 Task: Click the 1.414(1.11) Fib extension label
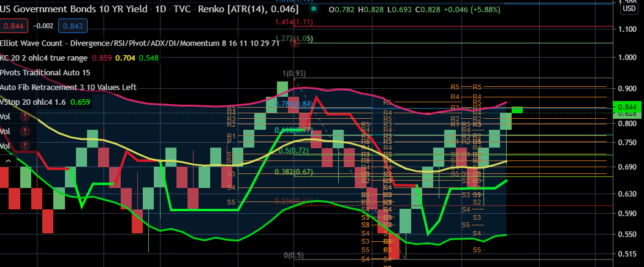(294, 23)
